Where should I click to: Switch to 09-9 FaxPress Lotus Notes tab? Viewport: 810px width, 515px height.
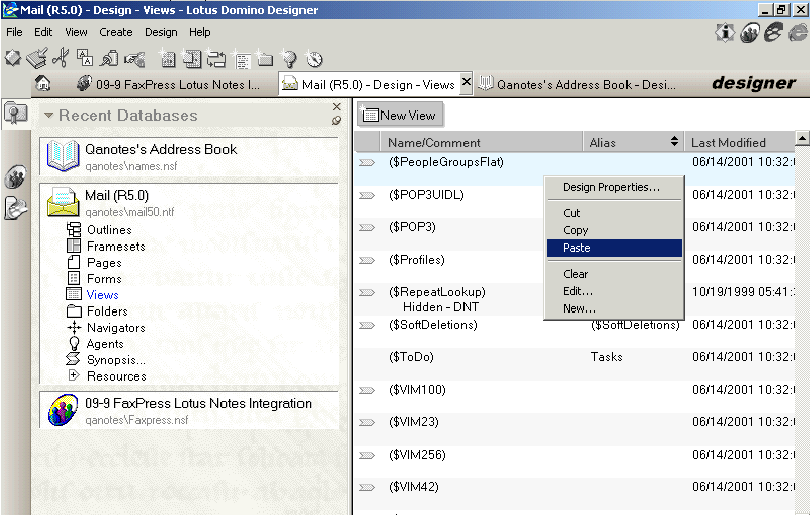coord(168,84)
